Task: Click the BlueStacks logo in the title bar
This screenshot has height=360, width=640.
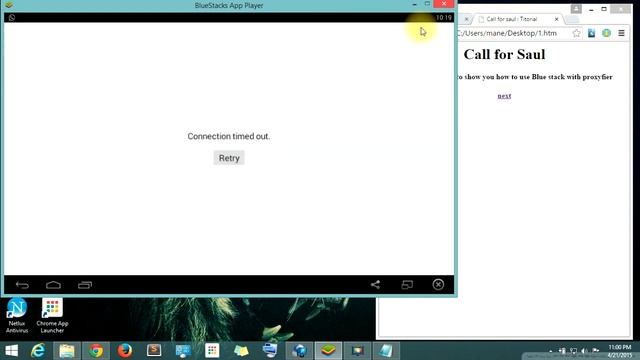Action: tap(9, 5)
